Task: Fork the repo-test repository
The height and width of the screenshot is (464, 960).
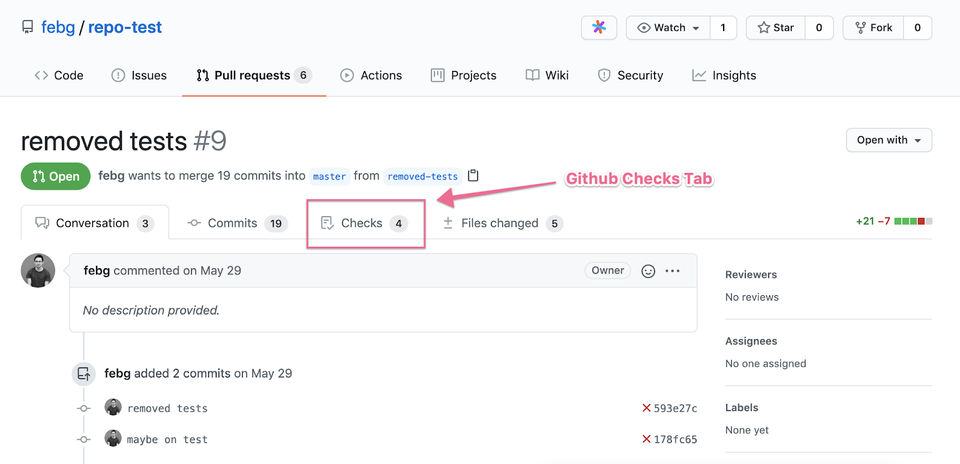Action: pyautogui.click(x=873, y=28)
